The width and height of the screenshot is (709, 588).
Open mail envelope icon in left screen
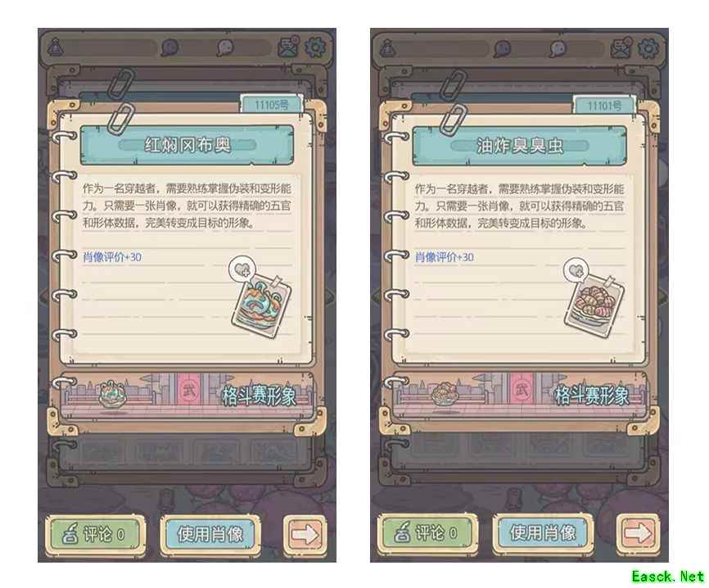(288, 47)
